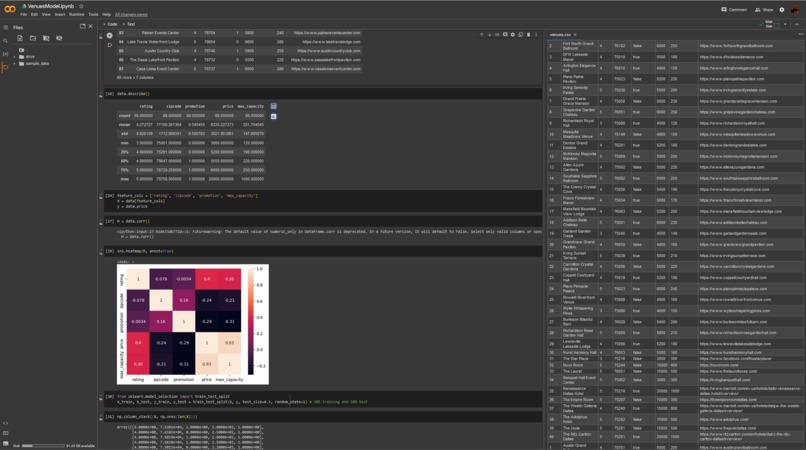The image size is (806, 450).
Task: Click the Colab logo icon
Action: pos(10,9)
